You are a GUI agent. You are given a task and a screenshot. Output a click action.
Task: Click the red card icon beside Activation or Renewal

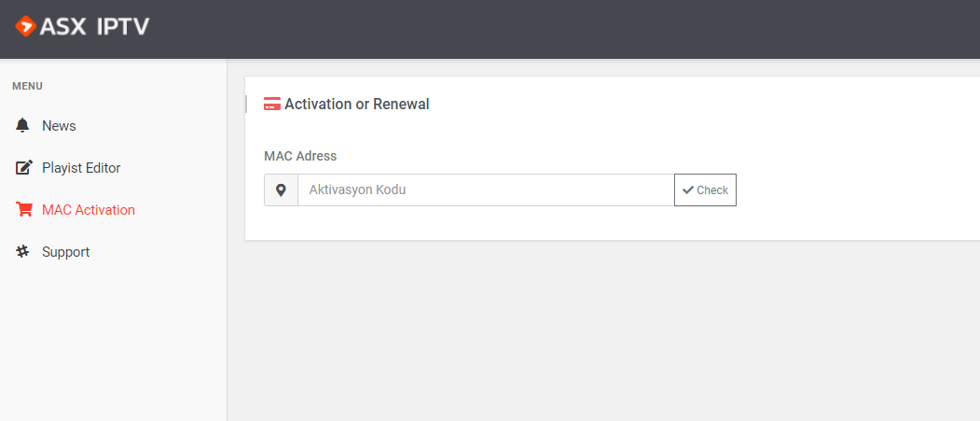pos(272,105)
